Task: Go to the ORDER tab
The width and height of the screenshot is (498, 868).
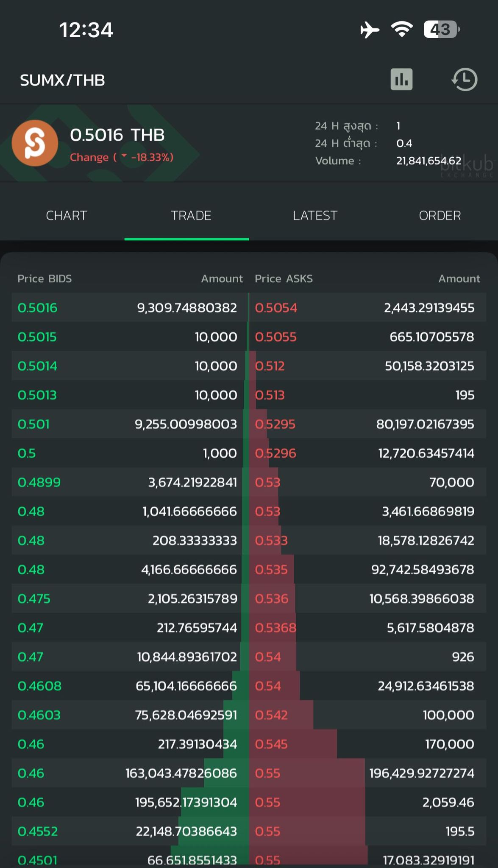Action: [440, 216]
